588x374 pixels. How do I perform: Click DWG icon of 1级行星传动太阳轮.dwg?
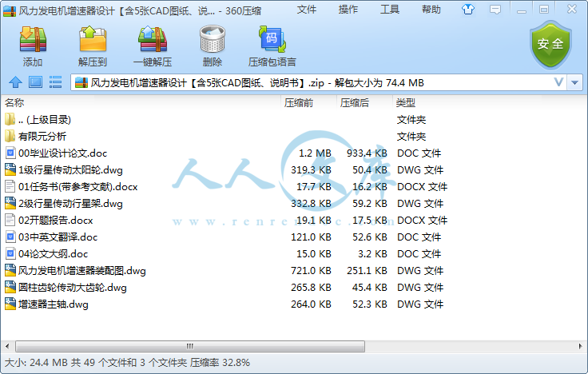pos(10,170)
